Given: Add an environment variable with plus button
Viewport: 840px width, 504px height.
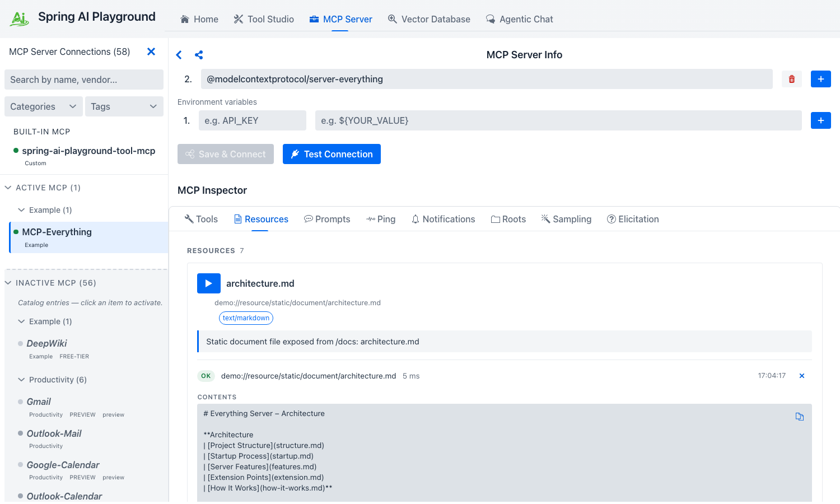Looking at the screenshot, I should [x=821, y=120].
